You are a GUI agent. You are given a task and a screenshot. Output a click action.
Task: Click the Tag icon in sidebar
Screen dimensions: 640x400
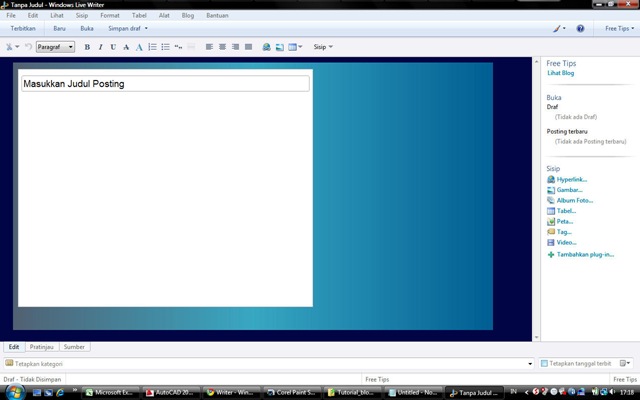pyautogui.click(x=551, y=232)
